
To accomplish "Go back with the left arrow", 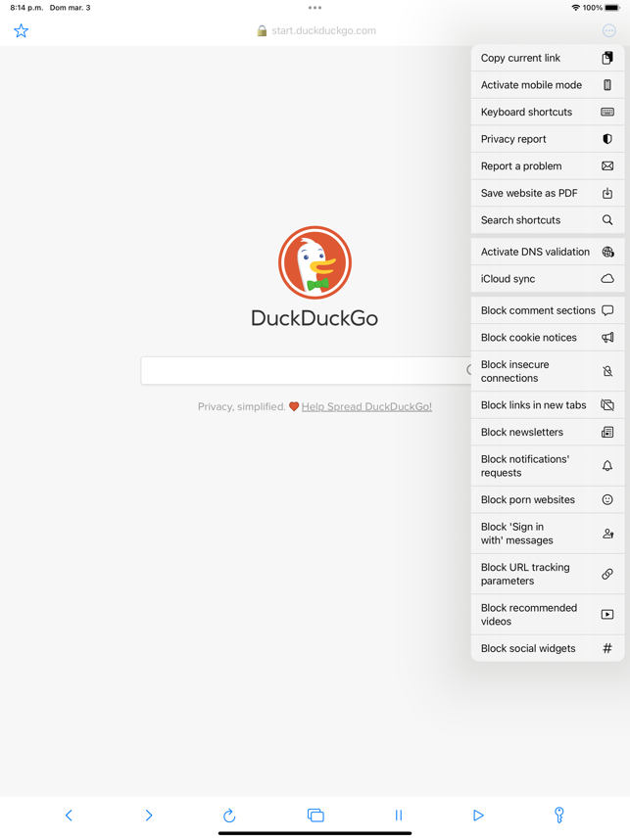I will click(69, 815).
